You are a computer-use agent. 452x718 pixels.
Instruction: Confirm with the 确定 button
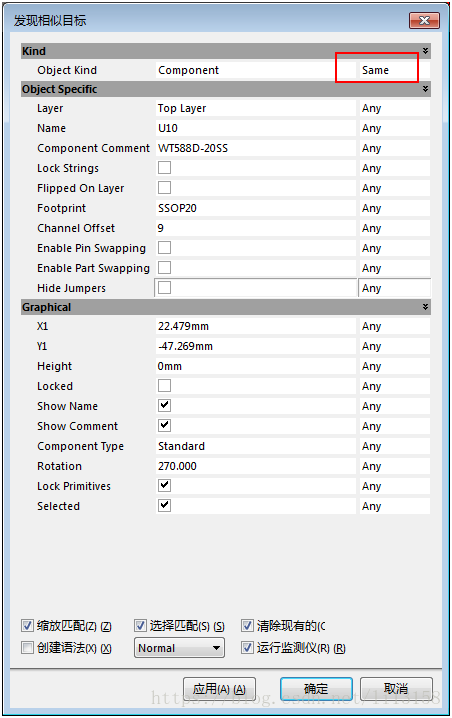click(316, 689)
